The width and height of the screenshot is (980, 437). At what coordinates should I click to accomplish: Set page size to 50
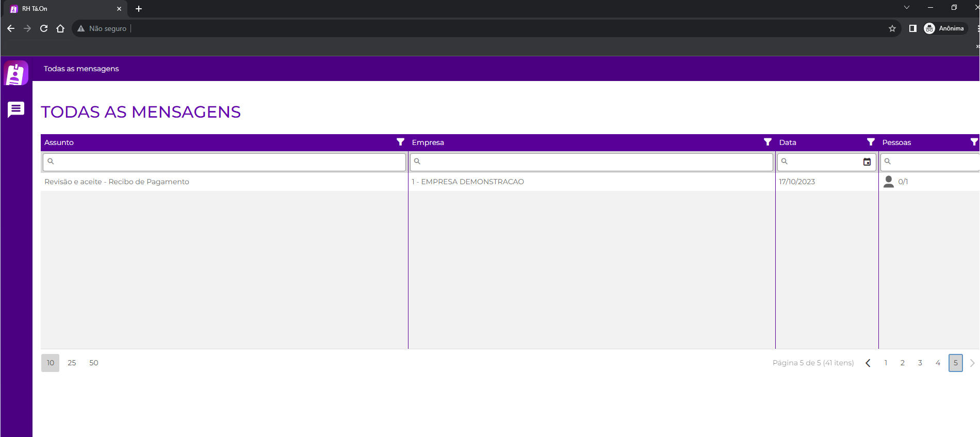point(94,363)
